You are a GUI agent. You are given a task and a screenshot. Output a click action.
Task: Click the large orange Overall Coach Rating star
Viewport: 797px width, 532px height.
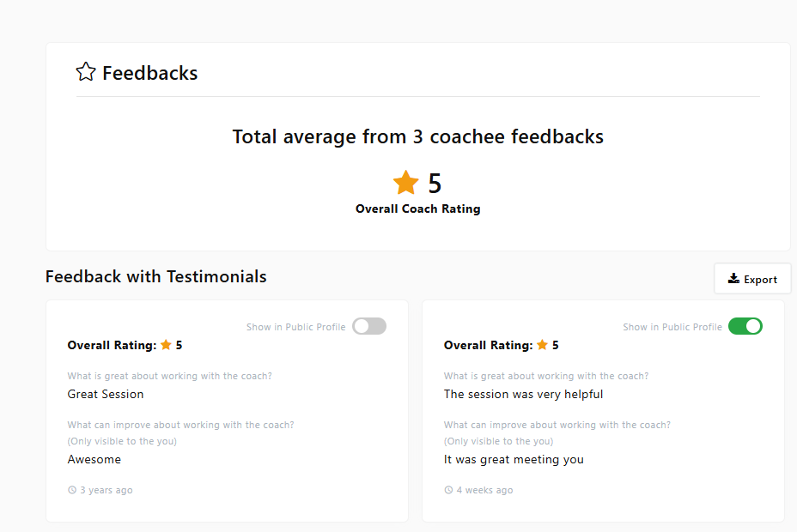click(x=405, y=183)
